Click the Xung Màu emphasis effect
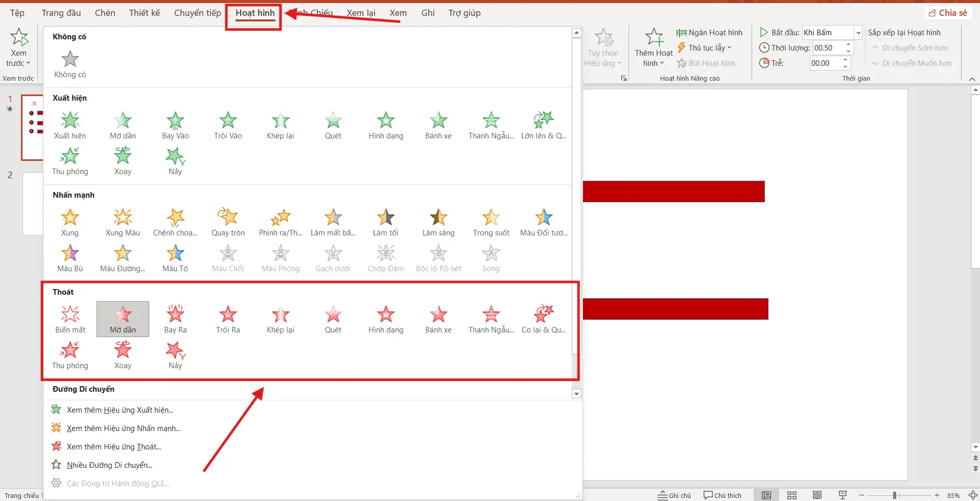The height and width of the screenshot is (501, 980). click(123, 222)
